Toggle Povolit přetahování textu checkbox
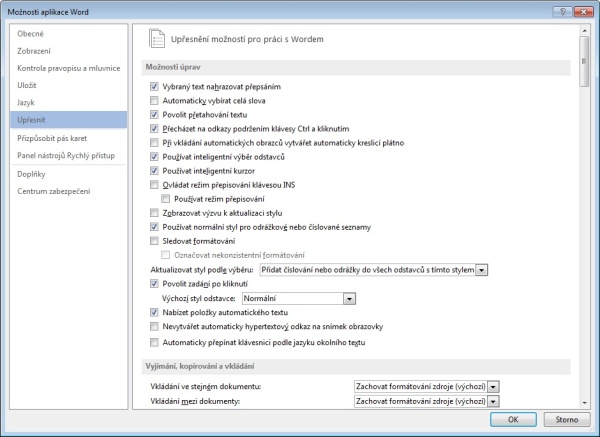Image resolution: width=600 pixels, height=437 pixels. [154, 114]
